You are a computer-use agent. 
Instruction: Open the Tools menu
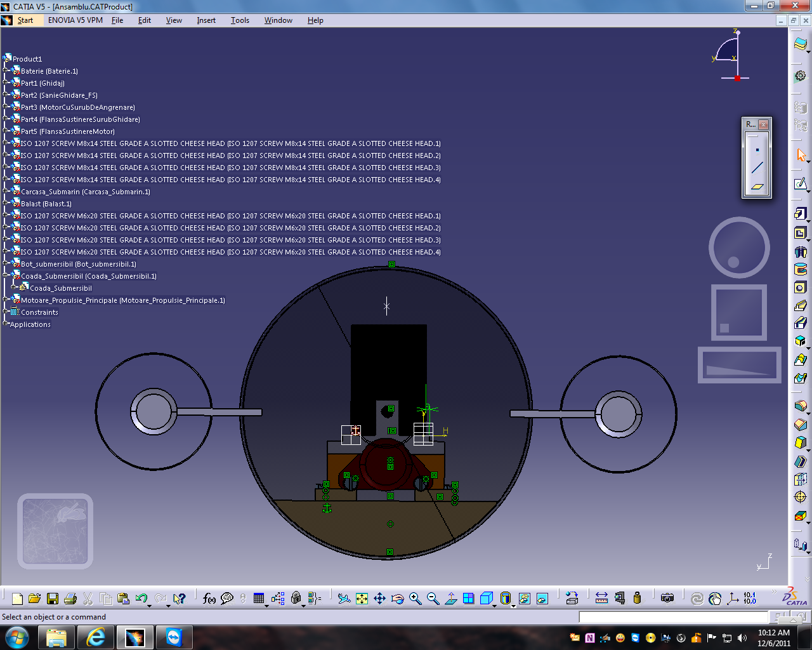240,20
